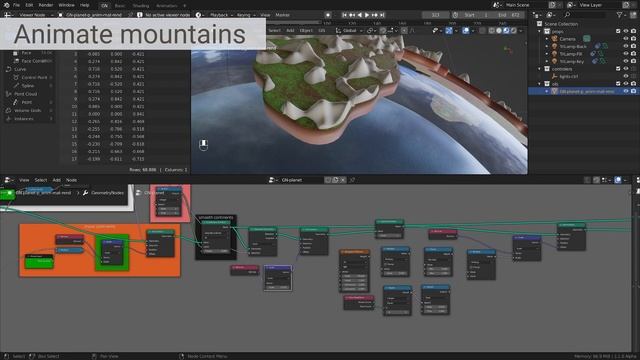The image size is (640, 360).
Task: Open the Help menu
Action: [84, 5]
